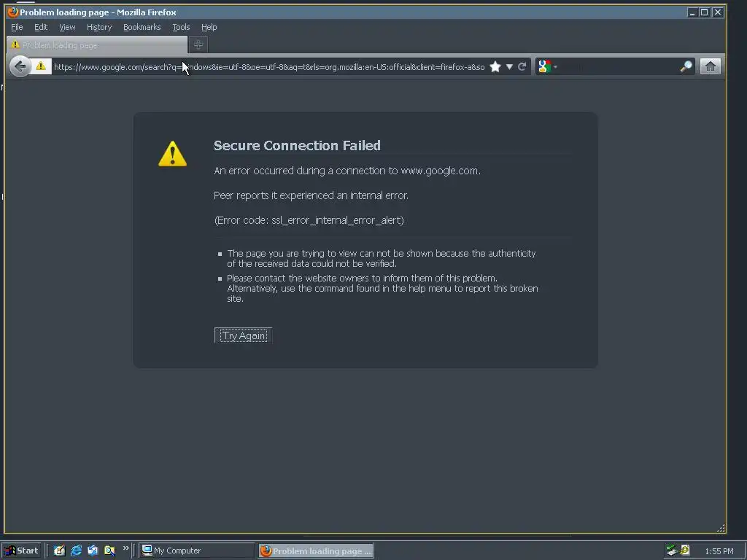Screen dimensions: 747x560
Task: Click the Firefox icon in the title bar
Action: click(x=13, y=12)
